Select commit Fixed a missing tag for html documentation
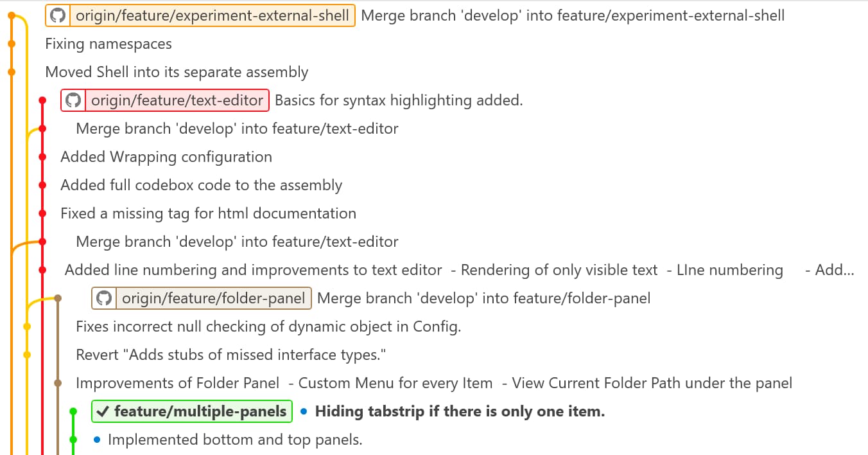 [x=209, y=213]
